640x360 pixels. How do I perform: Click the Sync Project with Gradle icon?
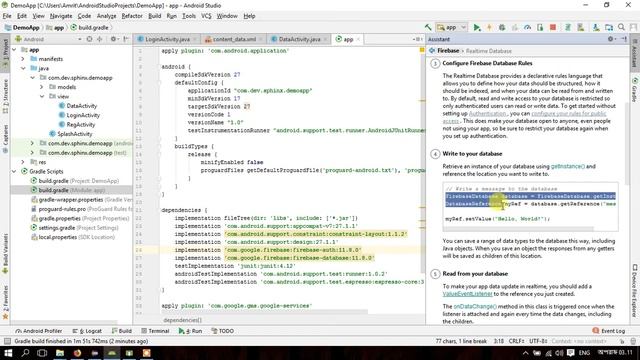coord(567,27)
